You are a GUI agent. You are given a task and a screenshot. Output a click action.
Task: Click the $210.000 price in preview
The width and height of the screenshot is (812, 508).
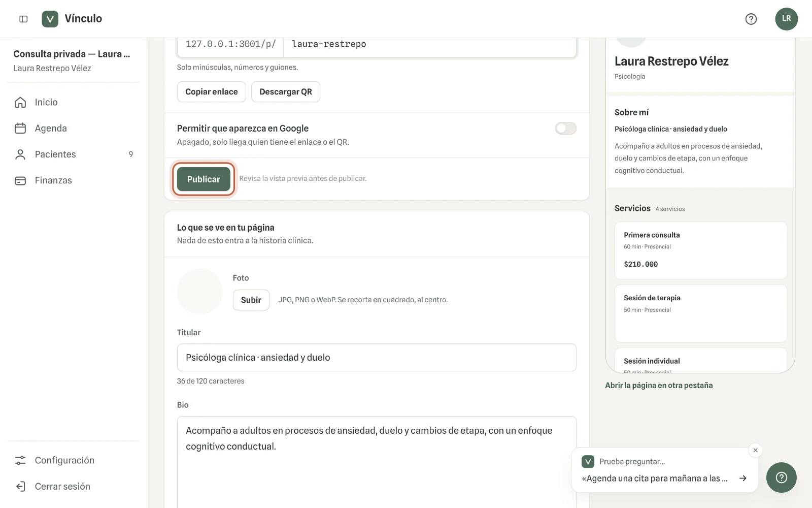pos(641,264)
